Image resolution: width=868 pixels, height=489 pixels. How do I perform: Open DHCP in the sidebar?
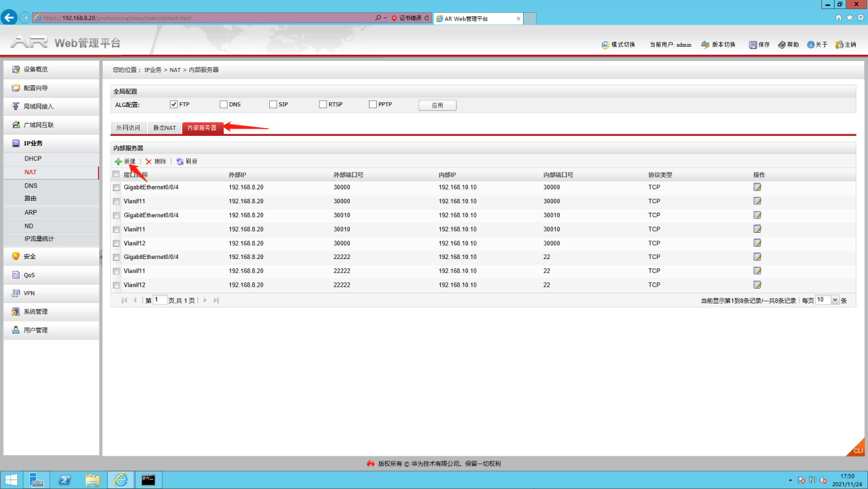(x=51, y=159)
